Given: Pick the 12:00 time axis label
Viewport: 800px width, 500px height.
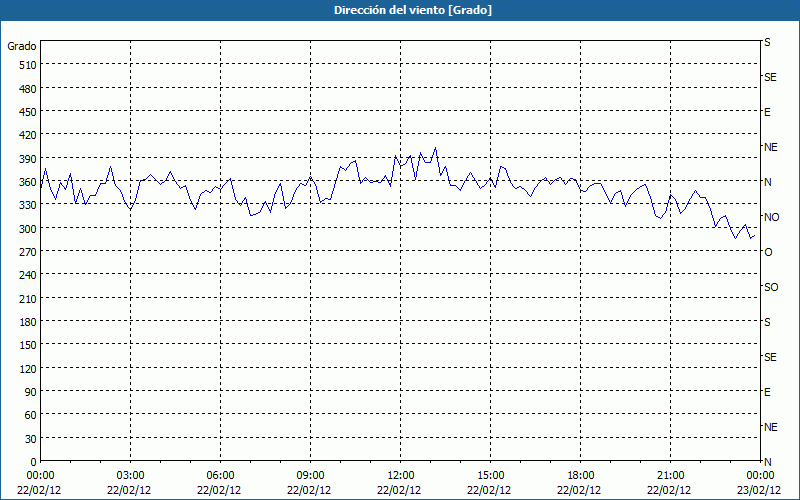Looking at the screenshot, I should click(x=401, y=476).
